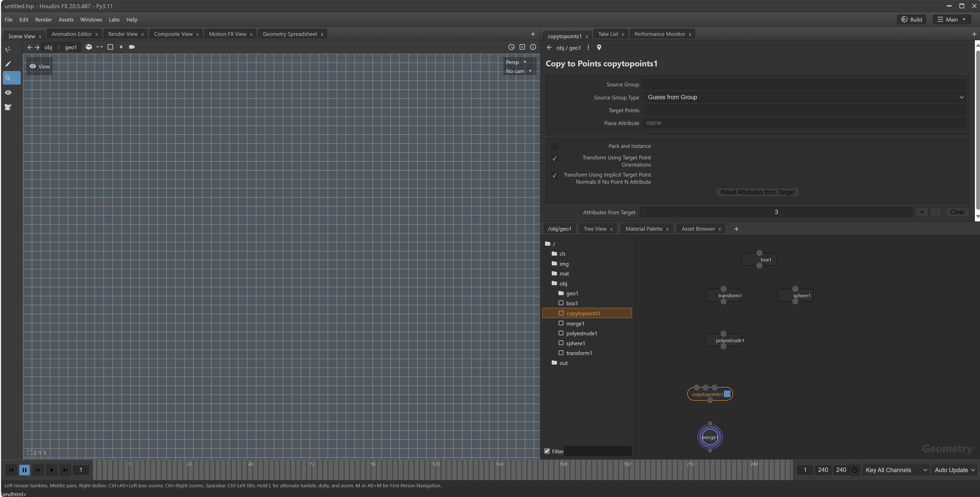Image resolution: width=980 pixels, height=497 pixels.
Task: Click the camera icon in the viewport toolbar
Action: (x=132, y=47)
